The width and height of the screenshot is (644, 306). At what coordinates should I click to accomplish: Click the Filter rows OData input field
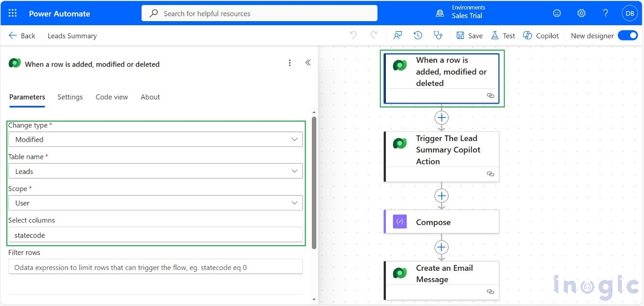tap(155, 267)
